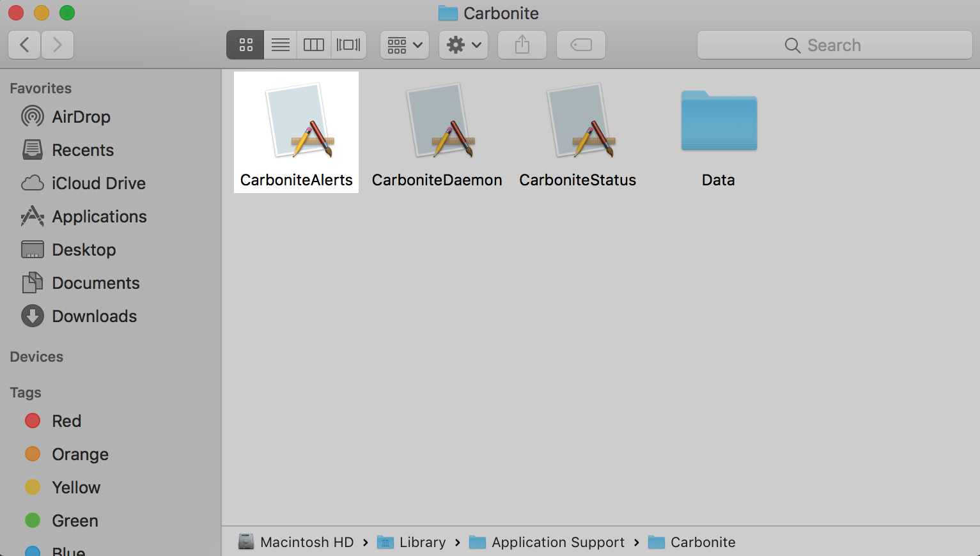Switch to icon view mode
980x556 pixels.
pos(245,45)
